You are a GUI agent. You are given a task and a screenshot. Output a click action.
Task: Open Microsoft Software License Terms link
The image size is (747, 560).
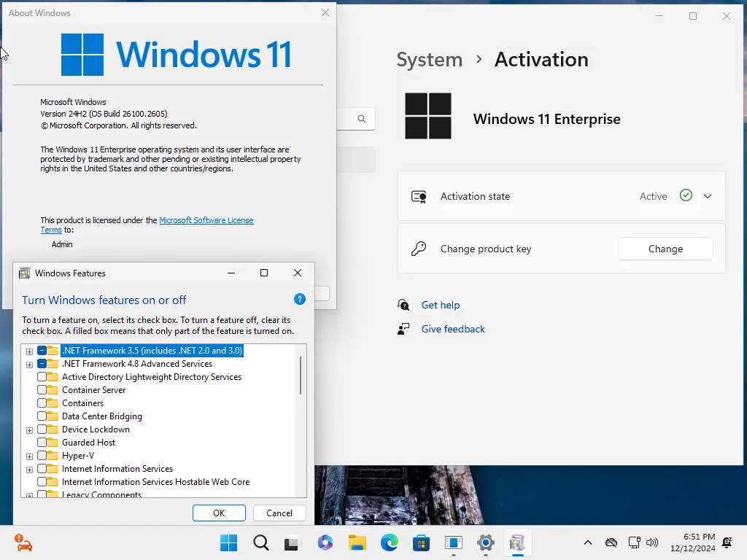[x=206, y=220]
